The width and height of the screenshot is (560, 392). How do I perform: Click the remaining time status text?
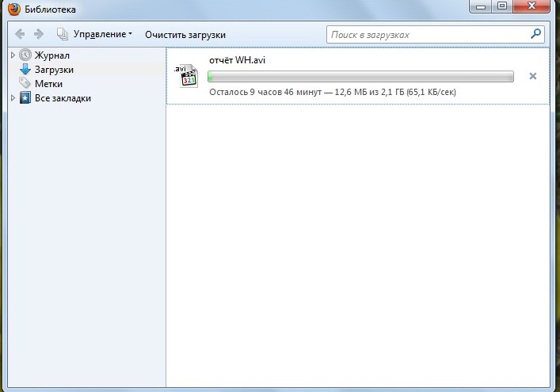point(333,92)
